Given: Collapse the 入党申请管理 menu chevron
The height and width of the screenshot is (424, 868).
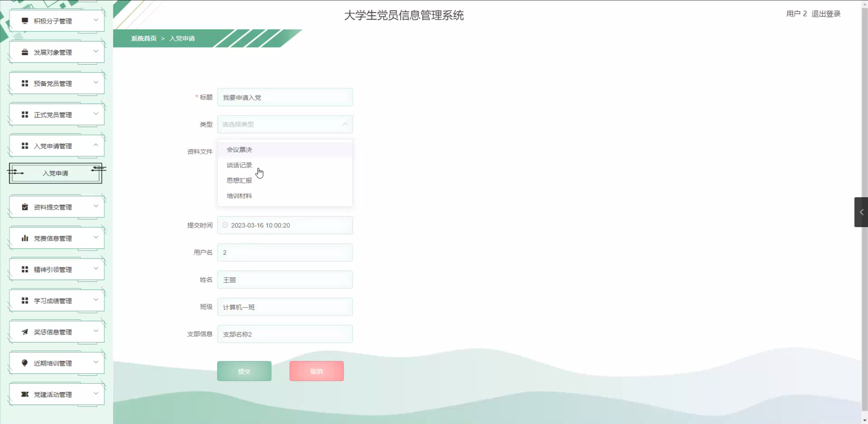Looking at the screenshot, I should [x=96, y=145].
